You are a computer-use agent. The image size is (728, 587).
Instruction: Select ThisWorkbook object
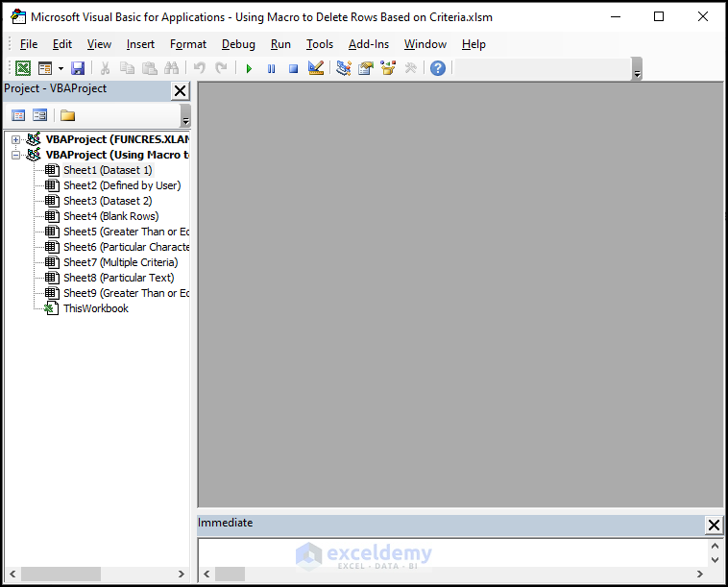click(x=96, y=308)
